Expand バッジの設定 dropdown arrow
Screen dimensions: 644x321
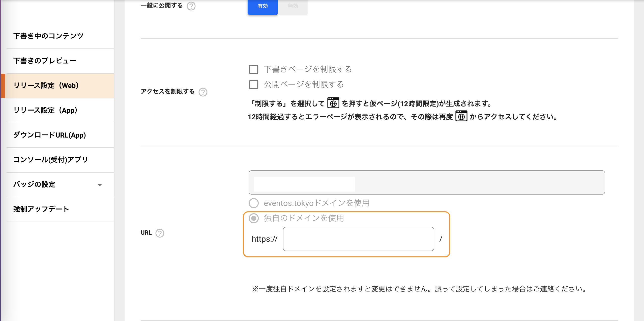tap(100, 185)
